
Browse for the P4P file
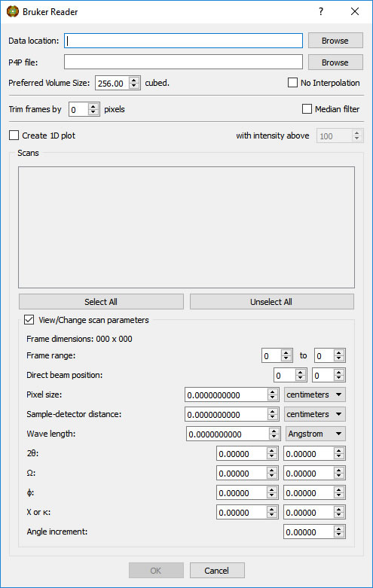click(x=335, y=62)
